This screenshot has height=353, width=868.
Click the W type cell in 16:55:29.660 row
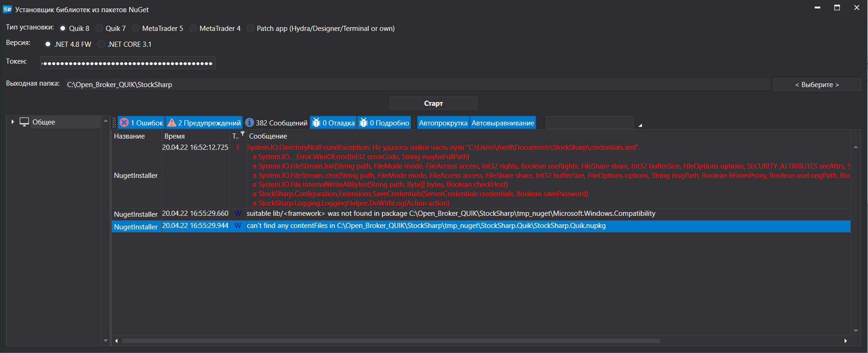click(238, 213)
